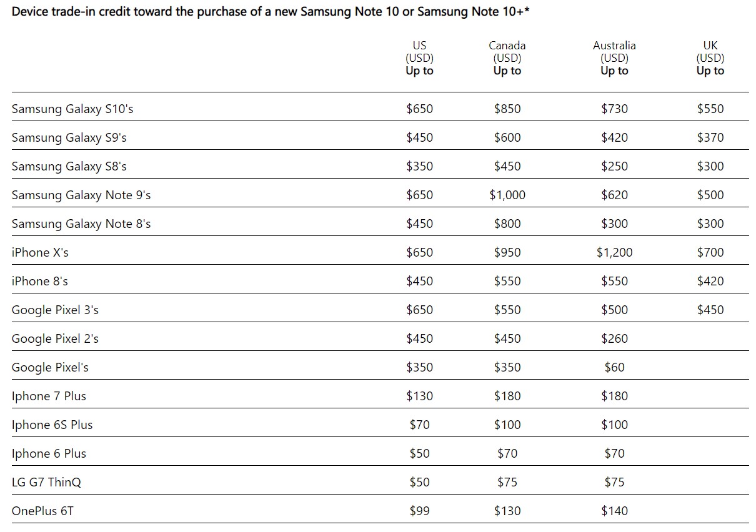This screenshot has width=756, height=532.
Task: Click the US (USD) column header
Action: tap(419, 58)
